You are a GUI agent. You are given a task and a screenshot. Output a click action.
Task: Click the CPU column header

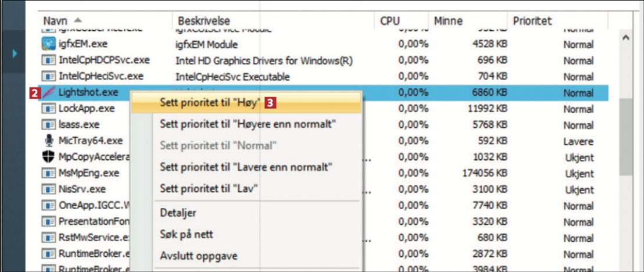389,21
